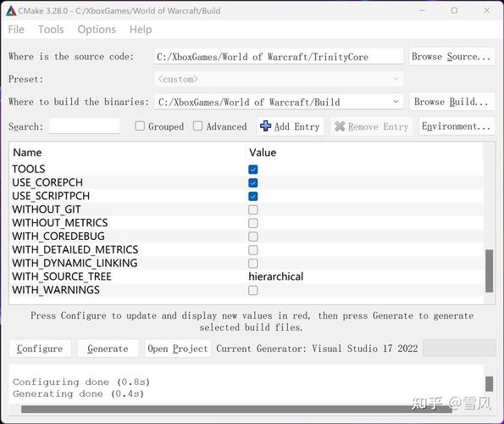Screen dimensions: 504x424
Task: Click the Generate button
Action: click(x=108, y=349)
